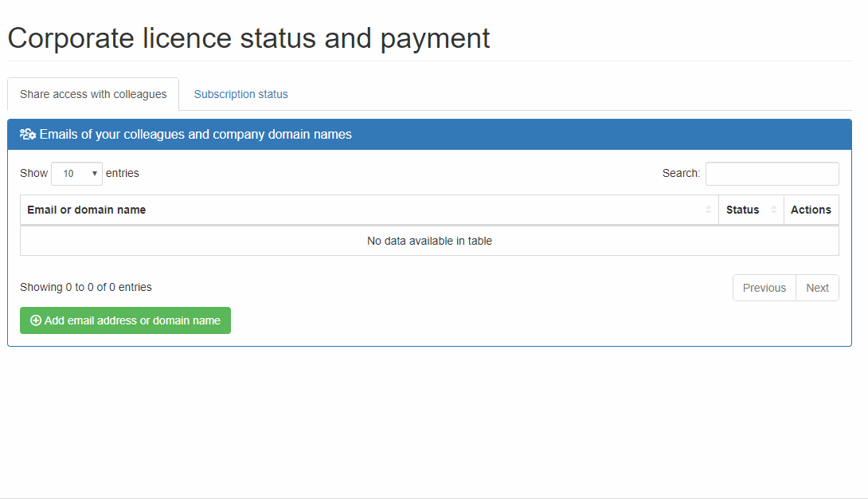
Task: Click the Search label text
Action: click(x=681, y=173)
